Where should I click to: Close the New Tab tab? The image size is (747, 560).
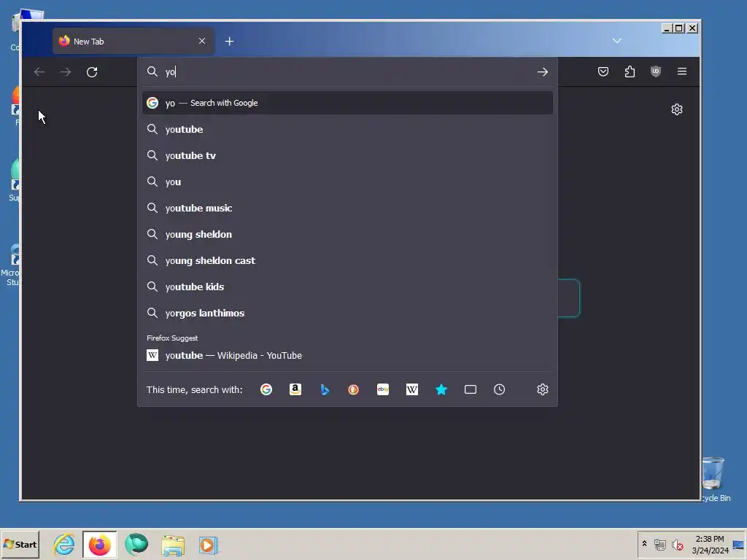pyautogui.click(x=202, y=41)
